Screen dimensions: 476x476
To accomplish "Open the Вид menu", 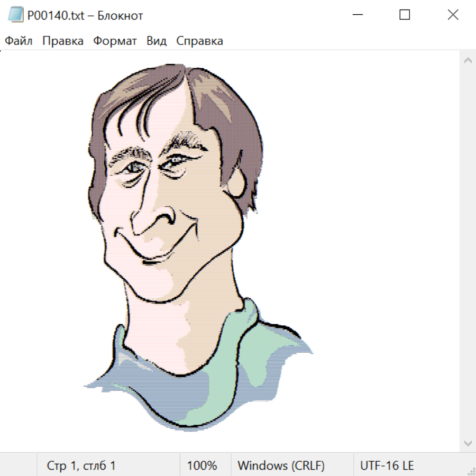I will point(157,41).
